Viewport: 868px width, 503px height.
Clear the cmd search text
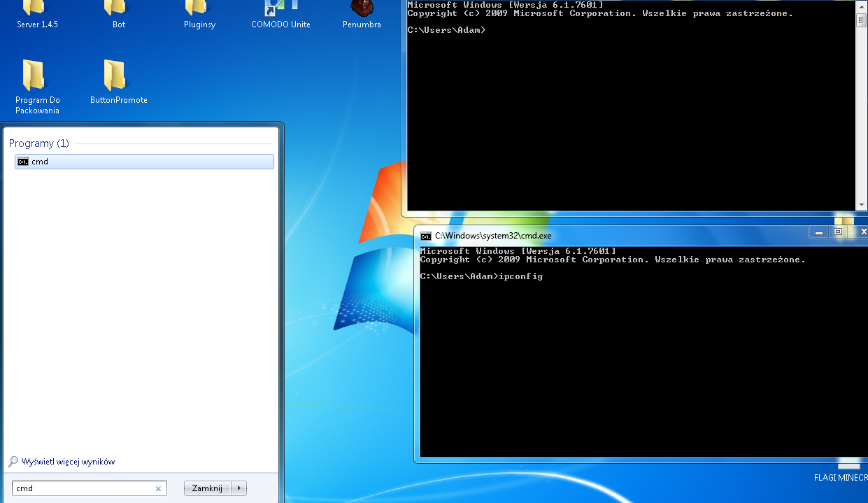point(158,488)
